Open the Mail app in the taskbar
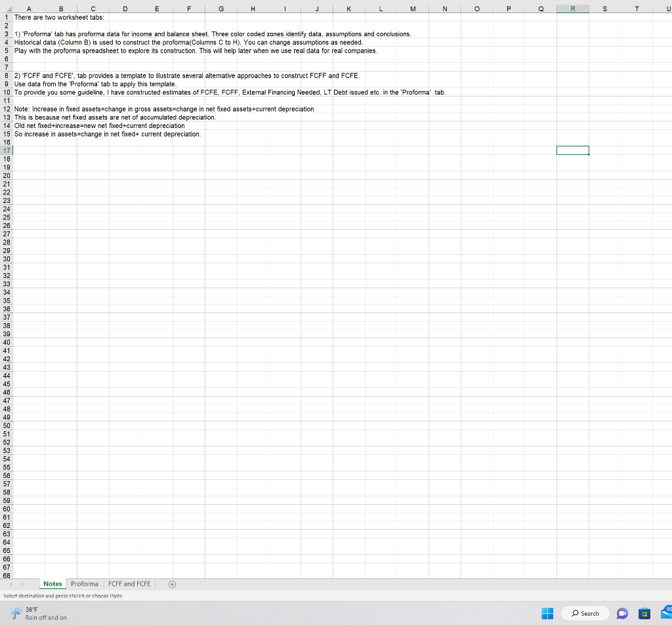 tap(667, 613)
